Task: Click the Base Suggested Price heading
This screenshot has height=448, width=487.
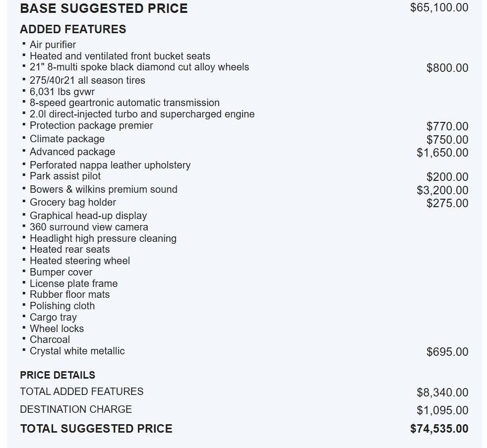Action: pos(104,8)
